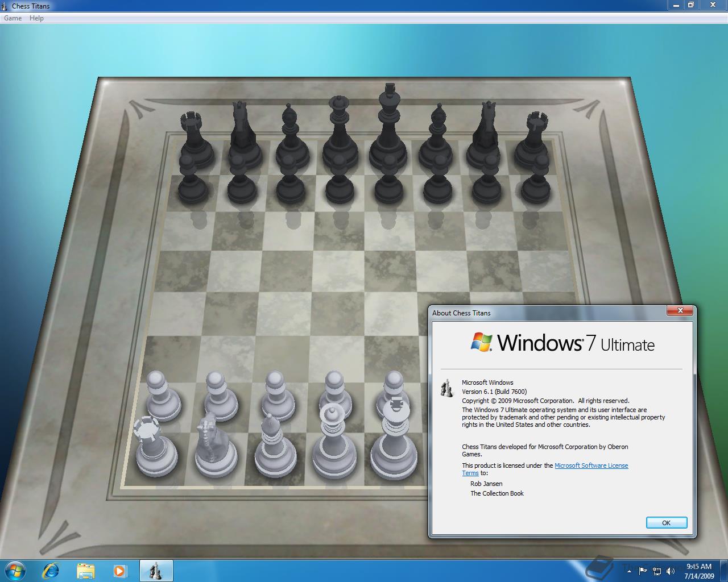Launch Internet Explorer from taskbar
728x582 pixels.
(51, 571)
